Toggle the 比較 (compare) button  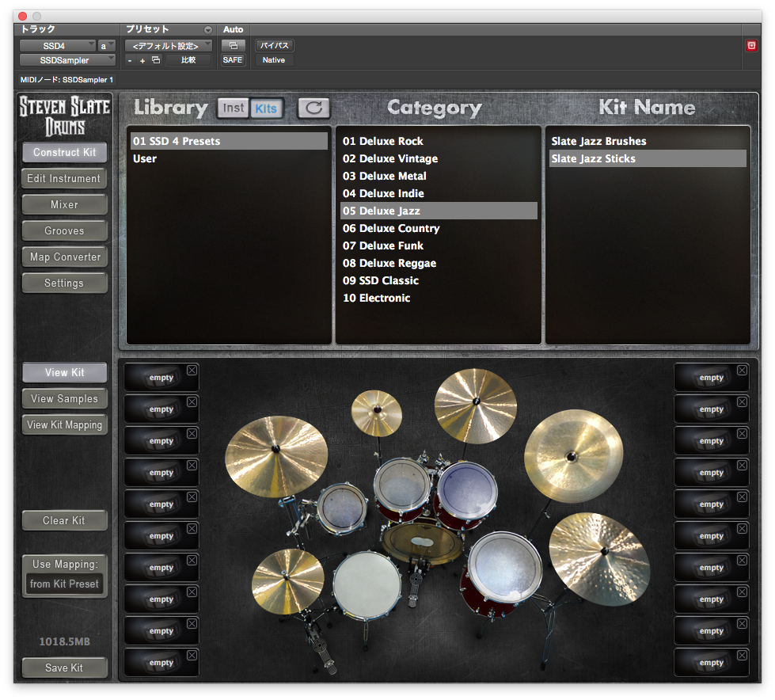coord(189,60)
